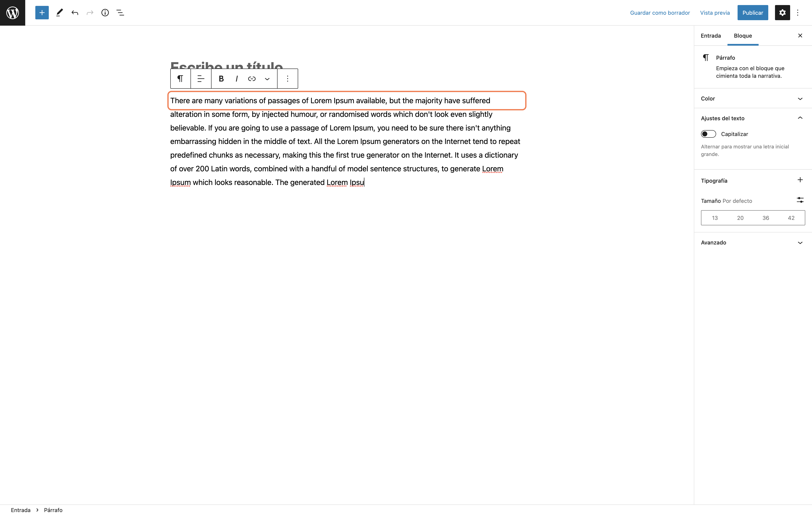
Task: Toggle the Capitalizar switch
Action: coord(708,134)
